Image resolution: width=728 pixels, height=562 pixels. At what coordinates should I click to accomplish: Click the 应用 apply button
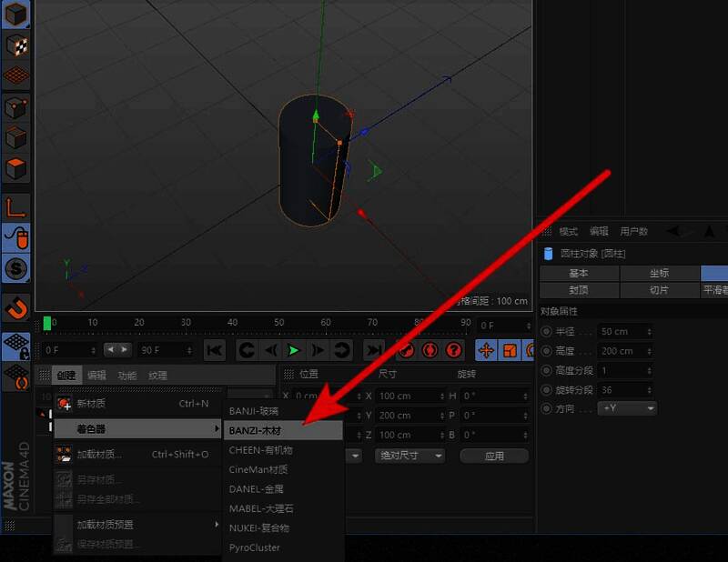[x=494, y=456]
